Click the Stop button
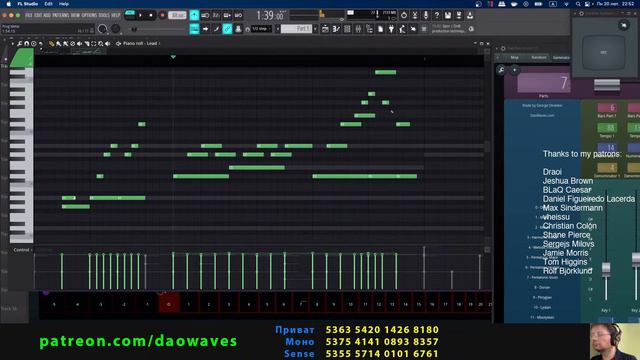Screen dimensions: 640x360 coord(151,15)
